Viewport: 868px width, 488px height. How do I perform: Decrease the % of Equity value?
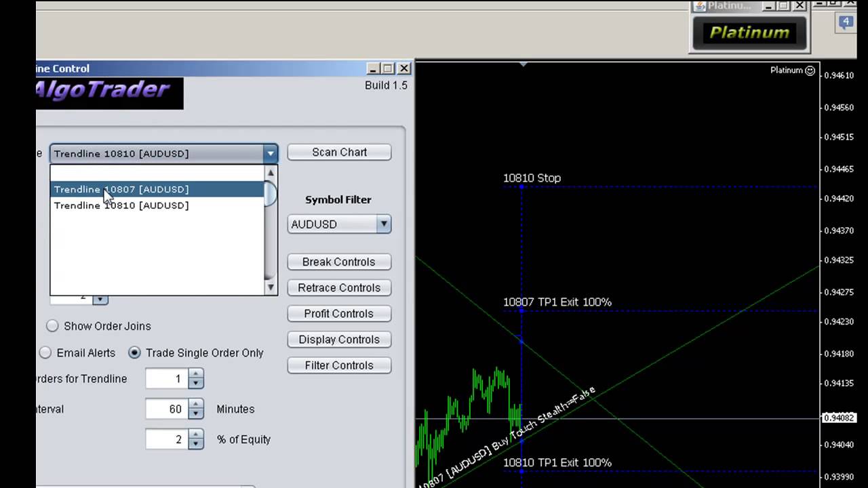point(196,444)
